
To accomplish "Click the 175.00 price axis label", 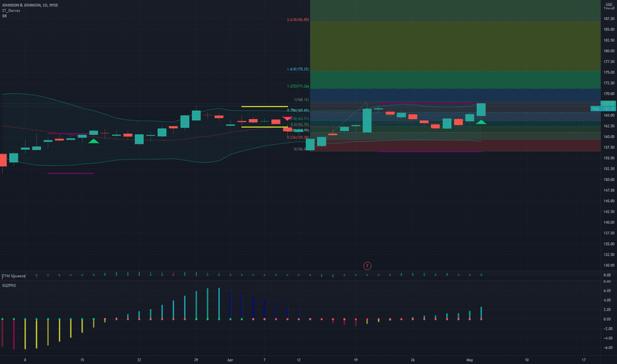I will tap(609, 73).
